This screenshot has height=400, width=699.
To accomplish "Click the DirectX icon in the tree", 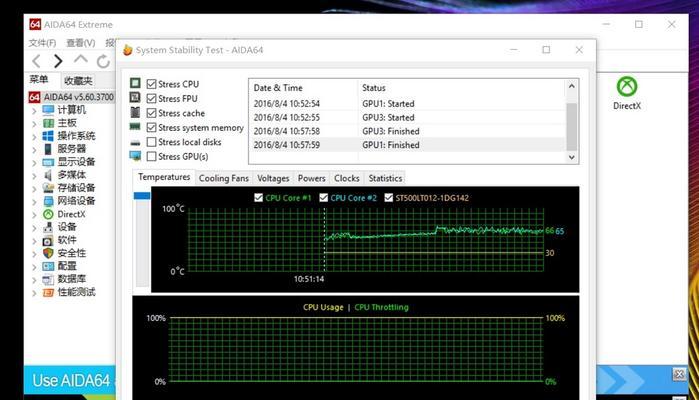I will pyautogui.click(x=48, y=214).
